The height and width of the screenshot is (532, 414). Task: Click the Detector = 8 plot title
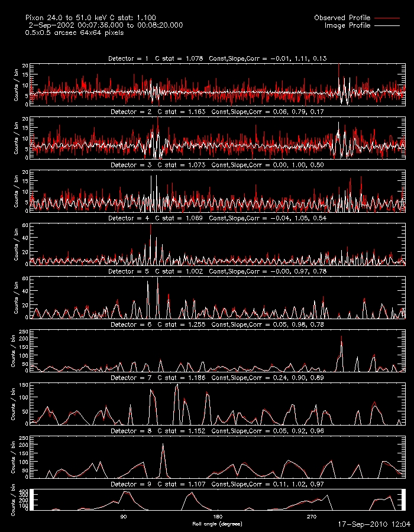pos(217,431)
